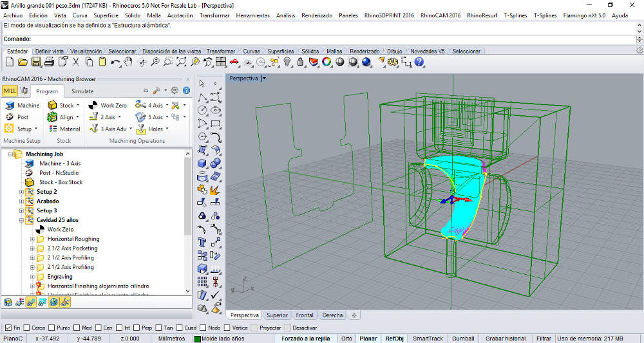Click the Work Zero button

coord(108,106)
